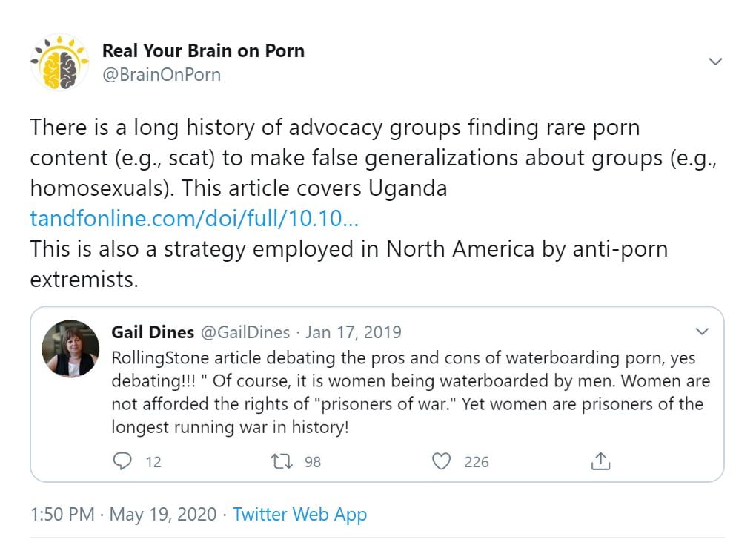Image resolution: width=756 pixels, height=554 pixels.
Task: Click the Gail Dines display name
Action: pyautogui.click(x=153, y=332)
